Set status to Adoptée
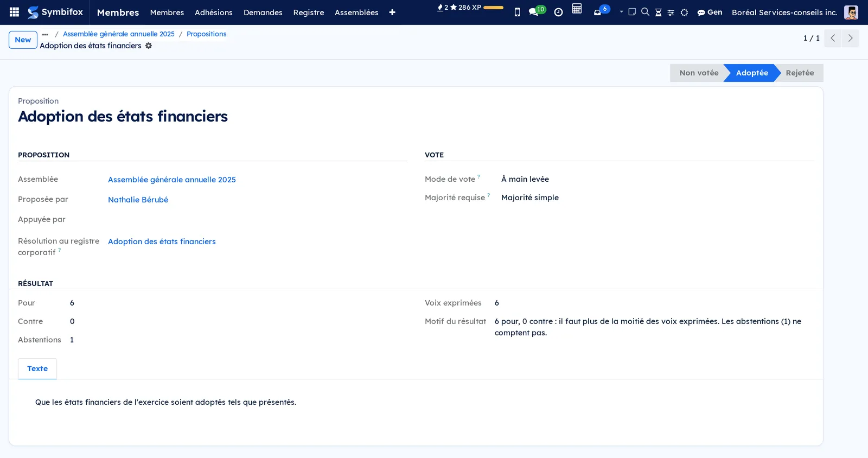 [752, 73]
